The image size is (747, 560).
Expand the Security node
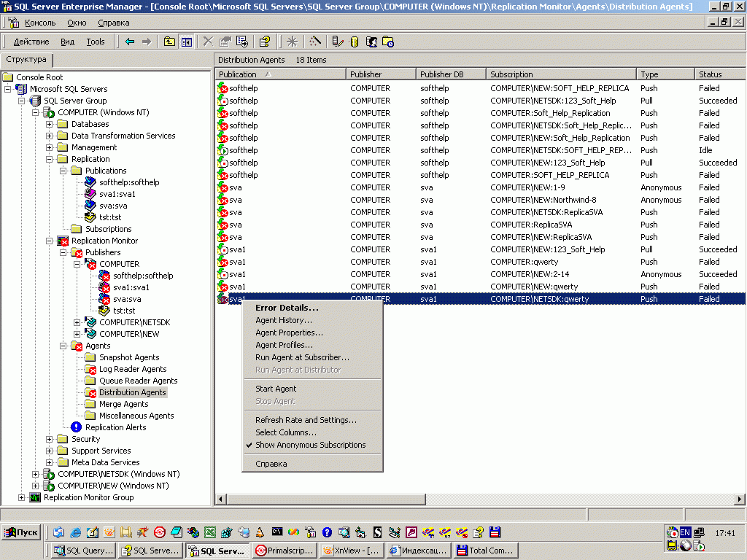pyautogui.click(x=49, y=439)
